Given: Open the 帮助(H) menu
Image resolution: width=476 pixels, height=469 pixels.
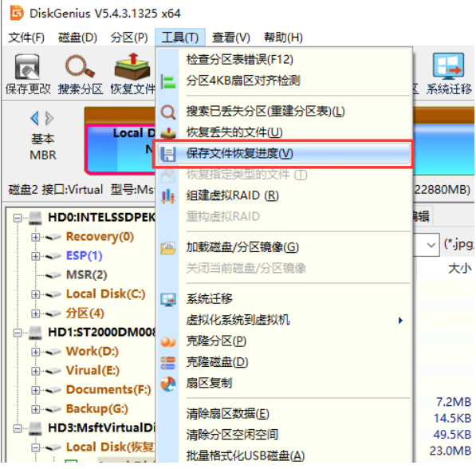Looking at the screenshot, I should [x=283, y=37].
